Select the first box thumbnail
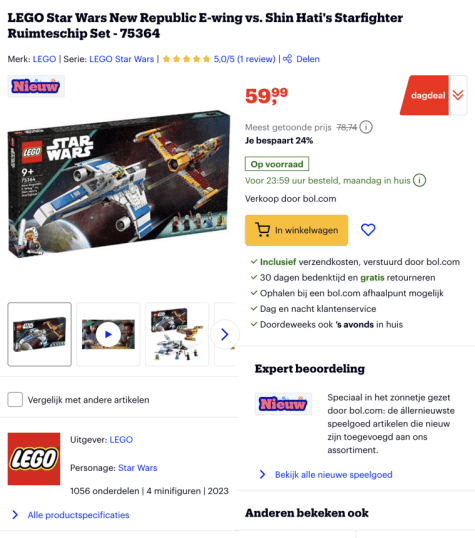 39,334
